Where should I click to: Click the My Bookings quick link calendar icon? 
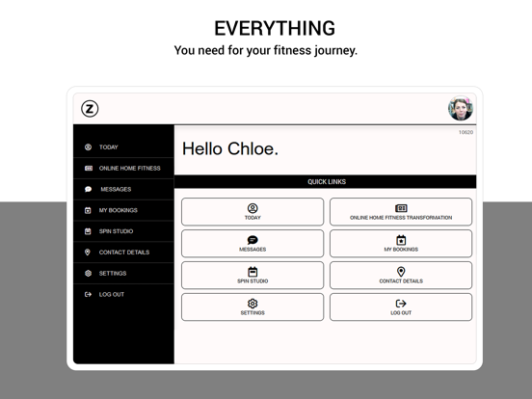click(x=401, y=240)
